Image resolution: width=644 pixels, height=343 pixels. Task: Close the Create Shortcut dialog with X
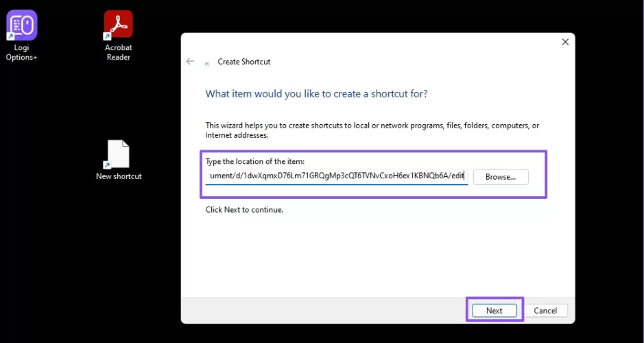[x=565, y=42]
